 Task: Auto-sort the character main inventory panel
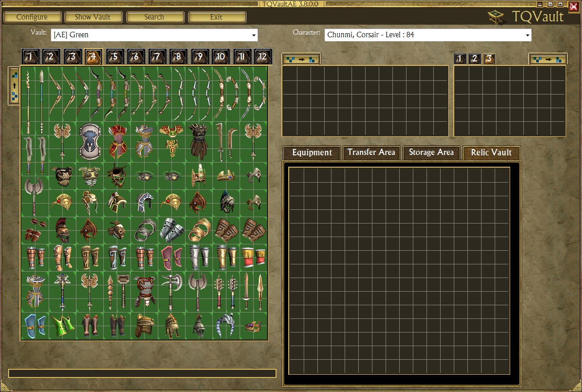click(301, 59)
